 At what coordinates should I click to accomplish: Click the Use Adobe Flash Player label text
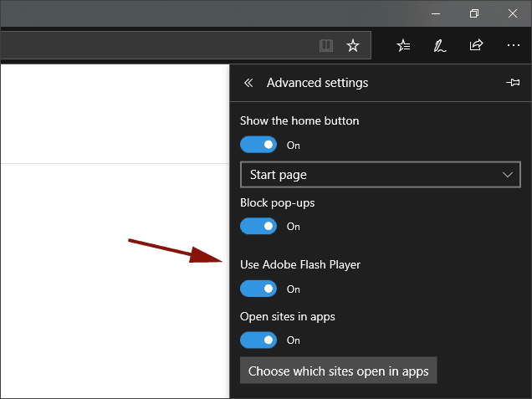click(299, 264)
